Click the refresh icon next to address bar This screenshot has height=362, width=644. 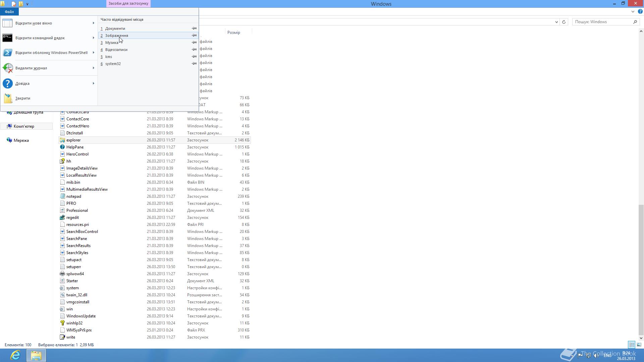(564, 22)
